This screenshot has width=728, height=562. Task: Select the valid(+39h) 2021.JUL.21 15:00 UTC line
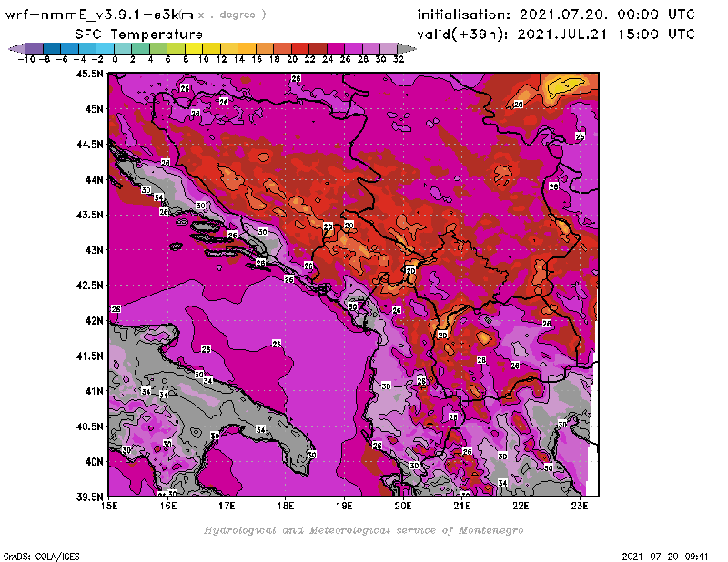[556, 35]
